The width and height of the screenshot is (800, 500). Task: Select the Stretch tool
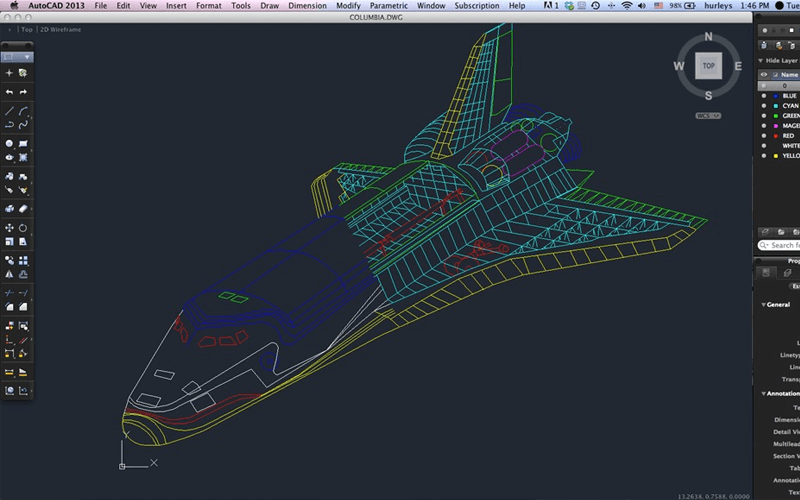coord(23,241)
